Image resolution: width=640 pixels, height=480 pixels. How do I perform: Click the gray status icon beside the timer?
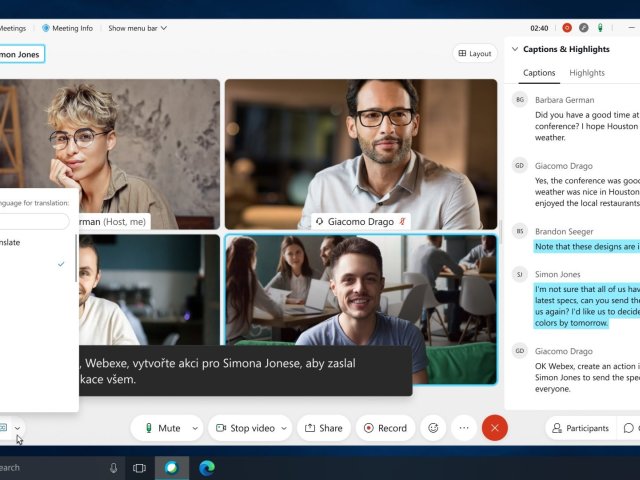tap(584, 28)
